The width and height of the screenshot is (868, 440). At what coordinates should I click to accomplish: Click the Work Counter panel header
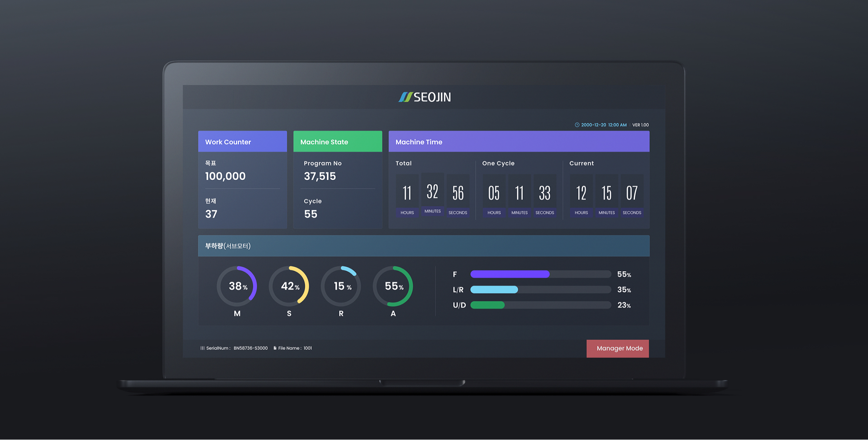click(x=243, y=142)
